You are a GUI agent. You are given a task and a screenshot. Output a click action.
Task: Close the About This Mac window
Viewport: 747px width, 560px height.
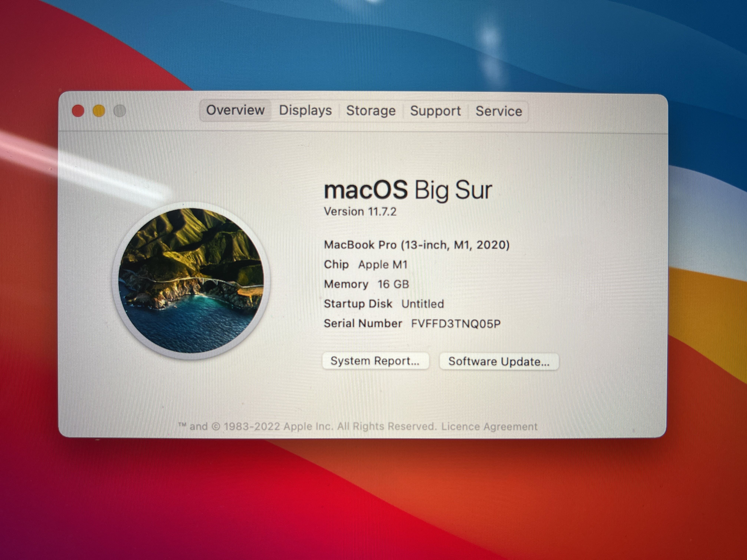point(78,111)
